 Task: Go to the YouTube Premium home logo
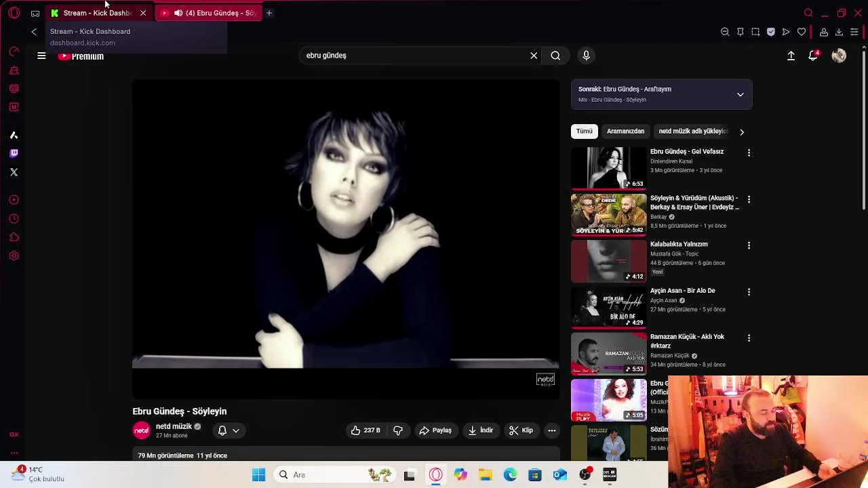pyautogui.click(x=81, y=56)
